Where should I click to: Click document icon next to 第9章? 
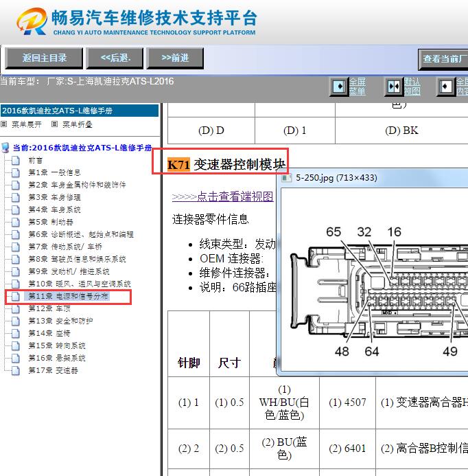pyautogui.click(x=16, y=272)
